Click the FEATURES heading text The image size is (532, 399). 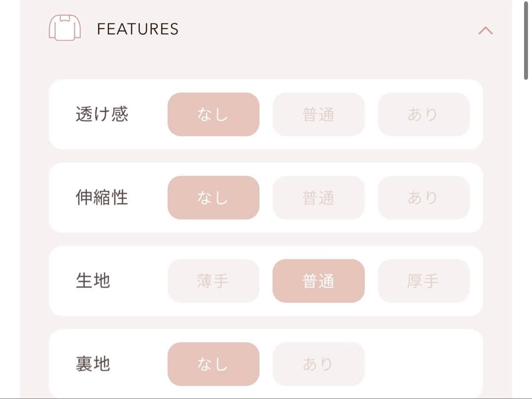click(x=138, y=29)
